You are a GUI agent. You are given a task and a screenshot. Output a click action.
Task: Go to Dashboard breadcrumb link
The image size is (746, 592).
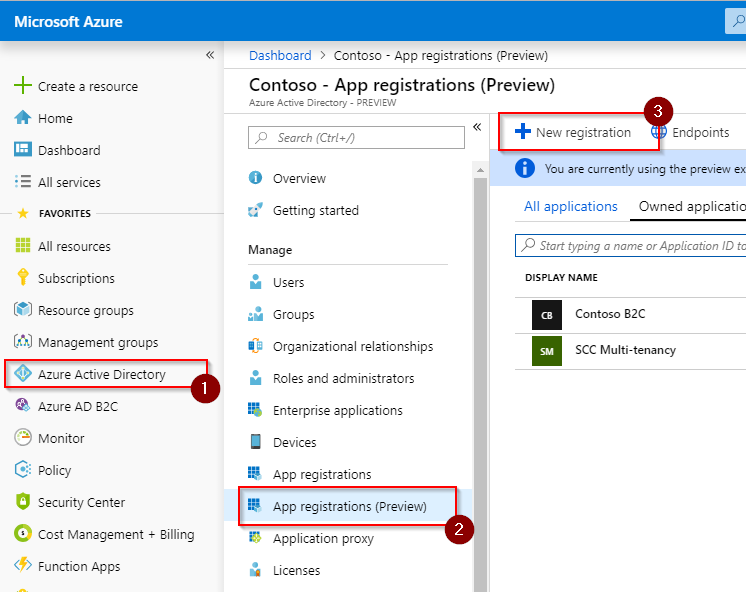pos(280,56)
